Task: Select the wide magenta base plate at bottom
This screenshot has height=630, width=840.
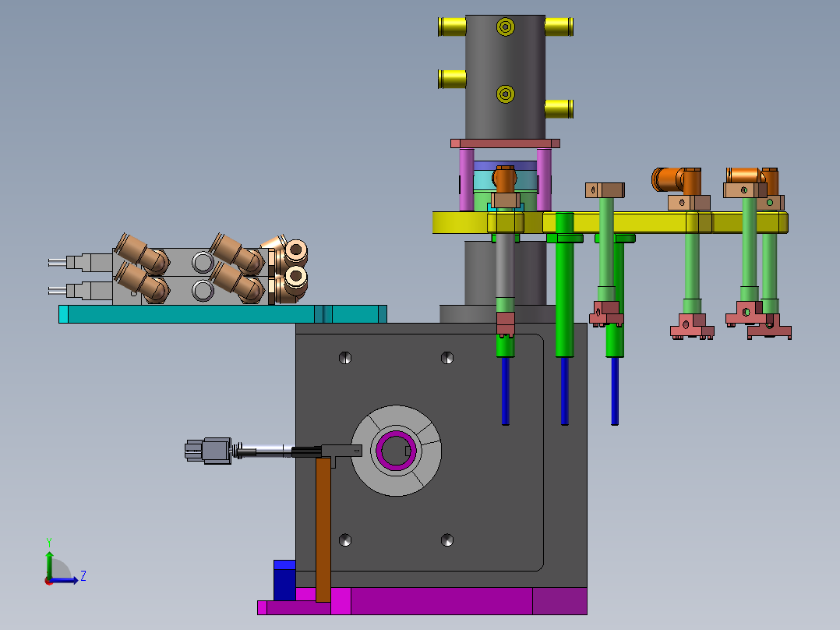Action: [x=422, y=601]
